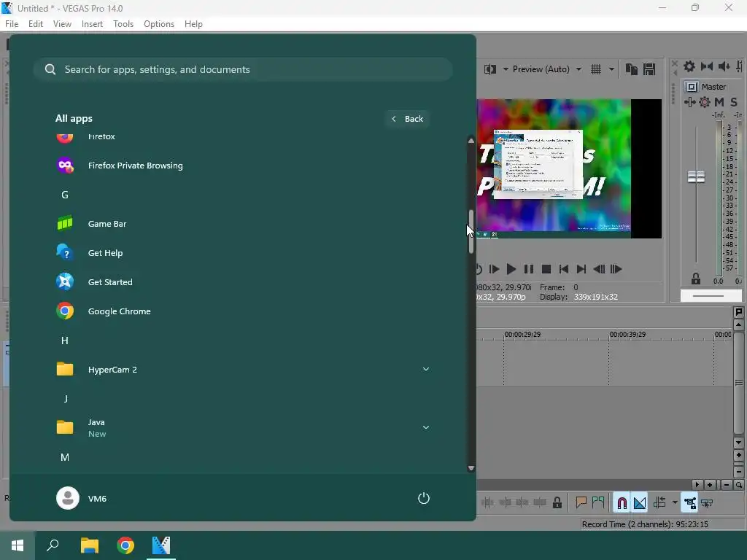The height and width of the screenshot is (560, 747).
Task: Open Master bus audio properties gear icon
Action: point(689,66)
